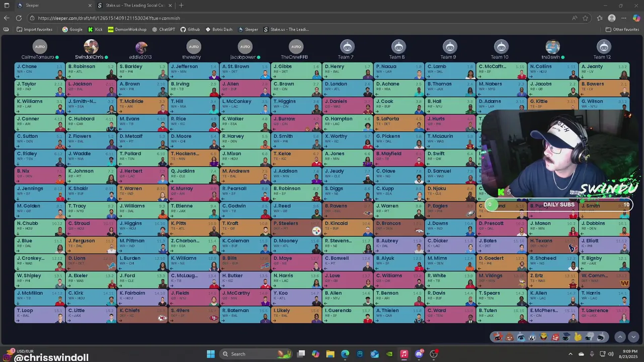The height and width of the screenshot is (362, 644).
Task: Click CallmeTomauro AUTO avatar
Action: (x=40, y=47)
